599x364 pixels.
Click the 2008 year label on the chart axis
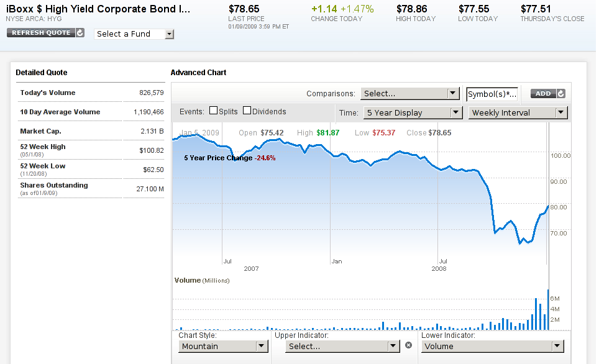click(x=439, y=269)
